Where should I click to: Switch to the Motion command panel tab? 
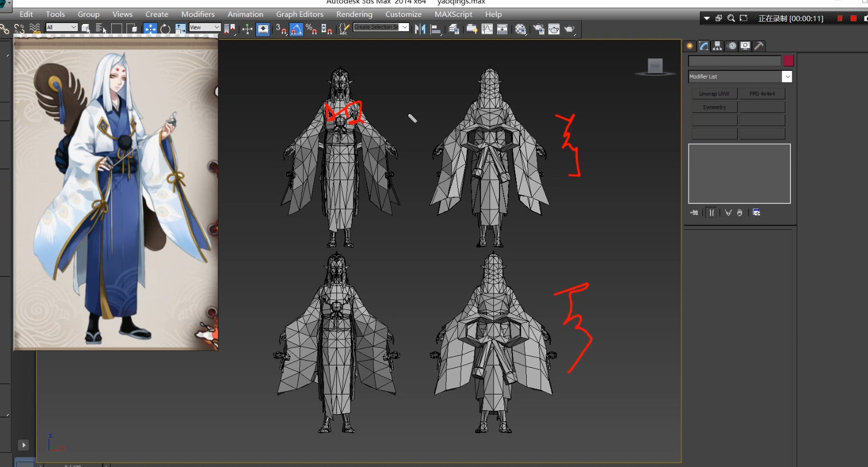[x=732, y=46]
